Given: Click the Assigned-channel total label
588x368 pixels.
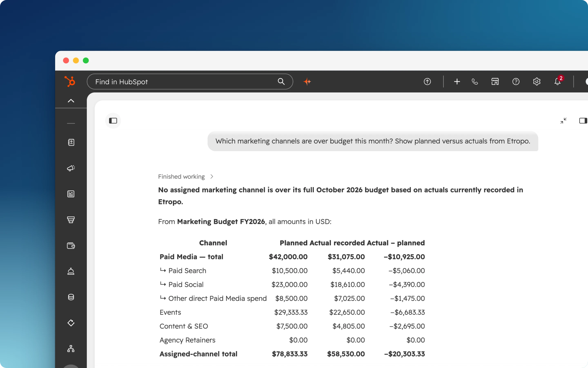Looking at the screenshot, I should click(x=198, y=354).
